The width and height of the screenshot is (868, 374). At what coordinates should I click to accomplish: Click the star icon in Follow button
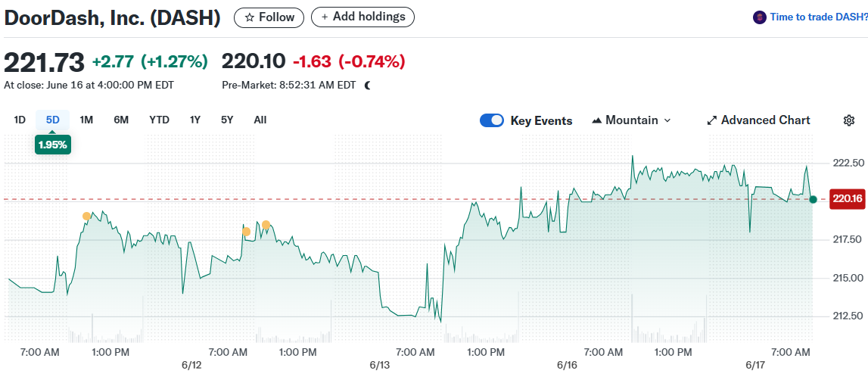250,17
